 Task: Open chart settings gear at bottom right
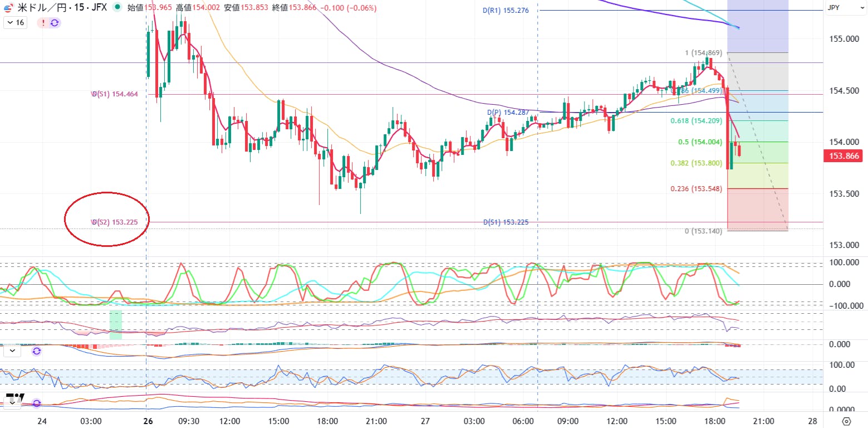[847, 421]
